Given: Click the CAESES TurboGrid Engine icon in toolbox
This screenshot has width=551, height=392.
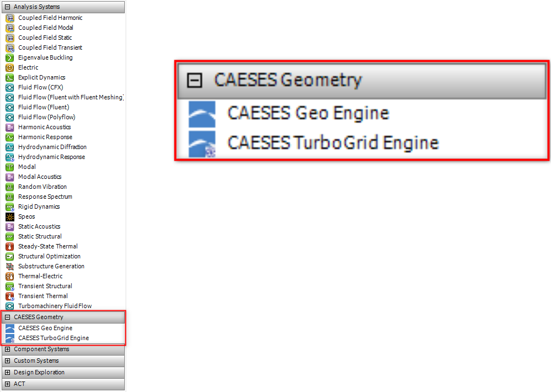Looking at the screenshot, I should [x=10, y=338].
